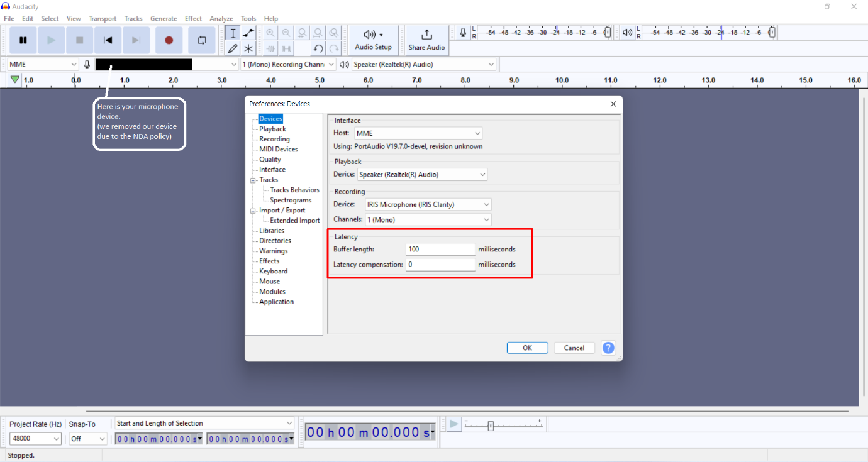Click the Play transport button
Image resolution: width=868 pixels, height=462 pixels.
tap(52, 40)
